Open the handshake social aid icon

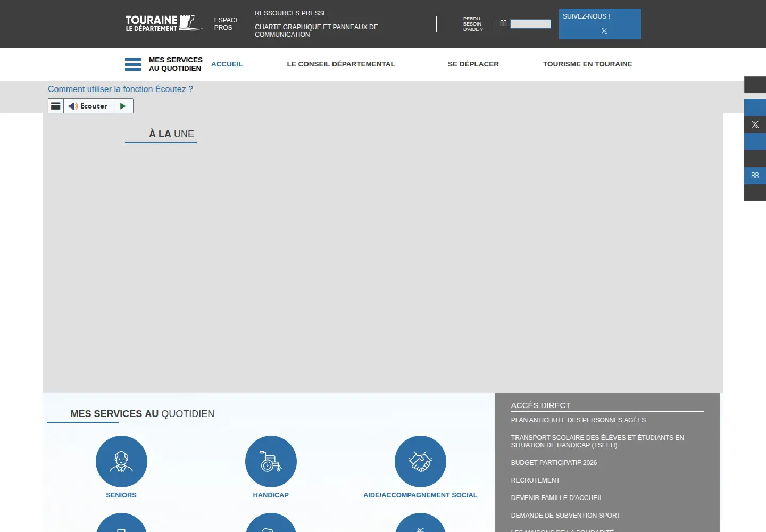click(x=420, y=461)
